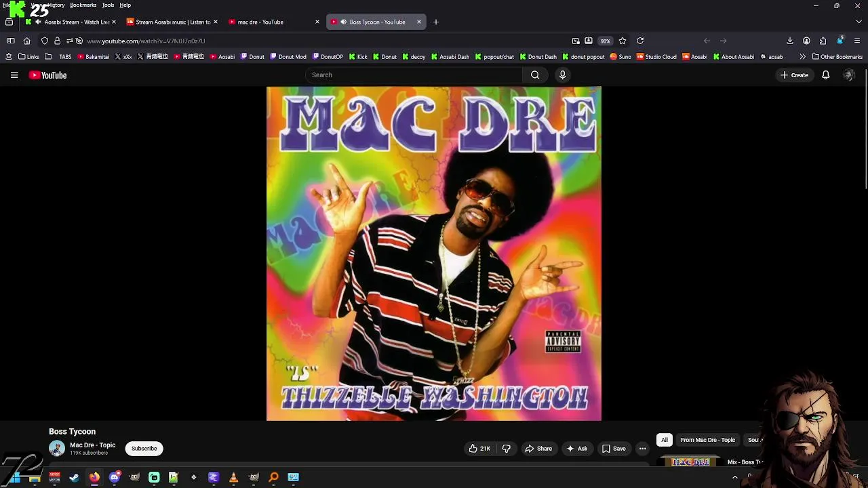Screen dimensions: 868x488
Task: Open Steam from the taskbar
Action: point(74,477)
